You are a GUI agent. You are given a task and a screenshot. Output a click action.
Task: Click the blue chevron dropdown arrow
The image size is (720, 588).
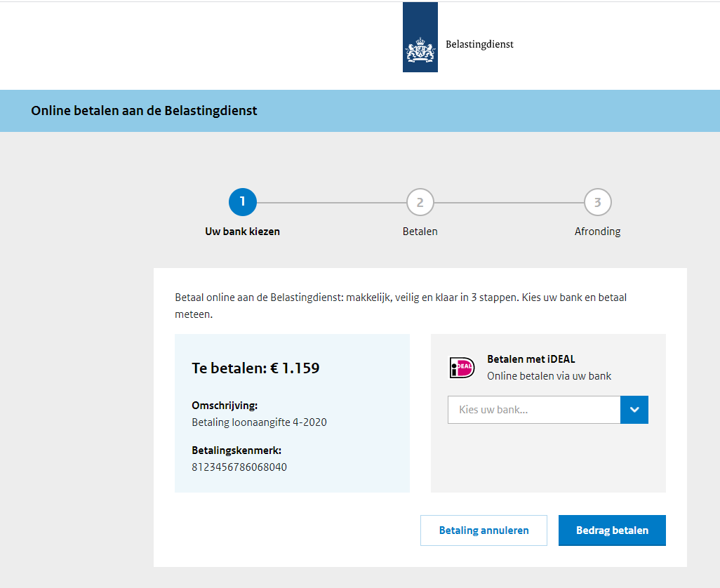click(x=634, y=410)
